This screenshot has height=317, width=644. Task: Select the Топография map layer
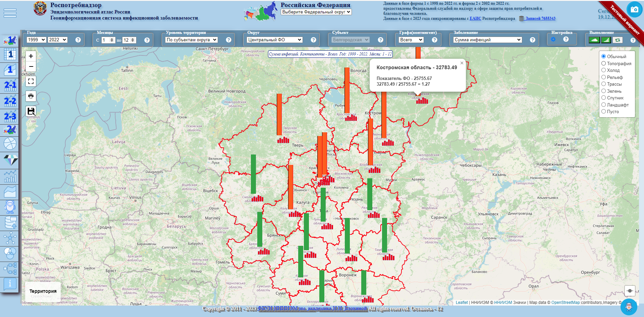click(x=603, y=63)
